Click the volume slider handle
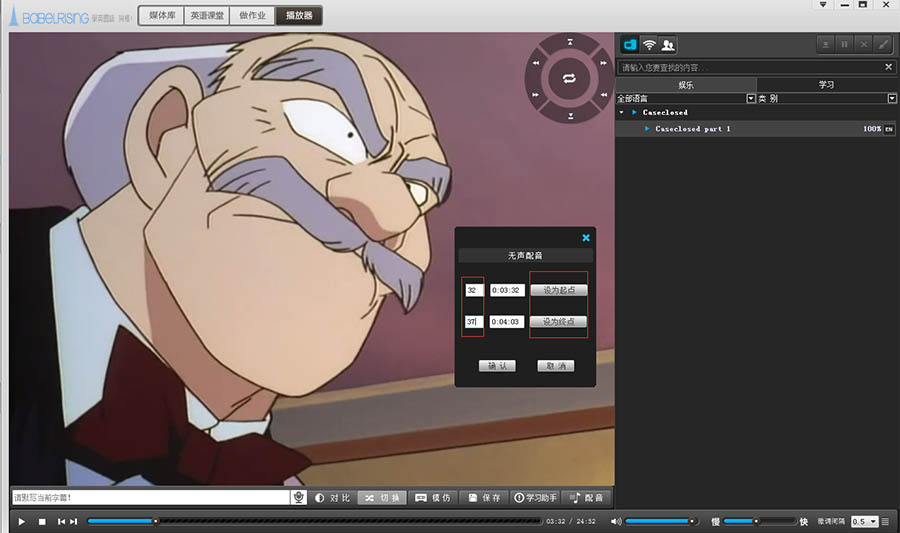This screenshot has width=900, height=533. [x=692, y=521]
